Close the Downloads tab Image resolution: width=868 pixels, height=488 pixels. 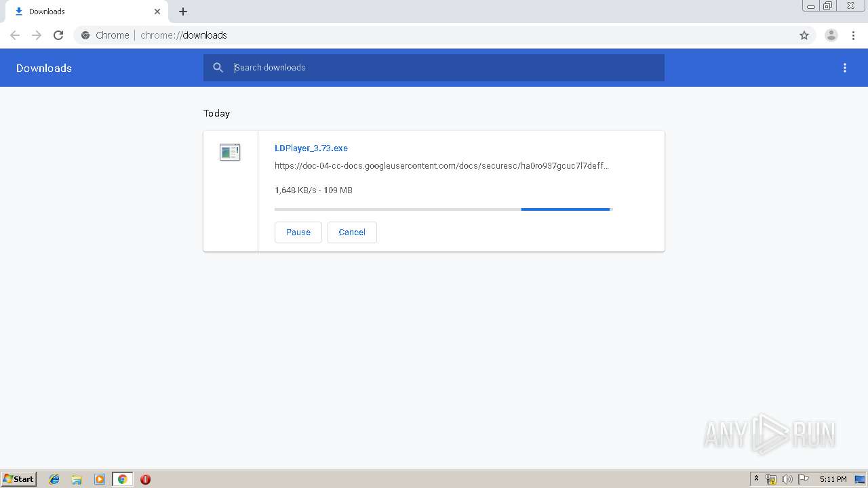tap(157, 12)
